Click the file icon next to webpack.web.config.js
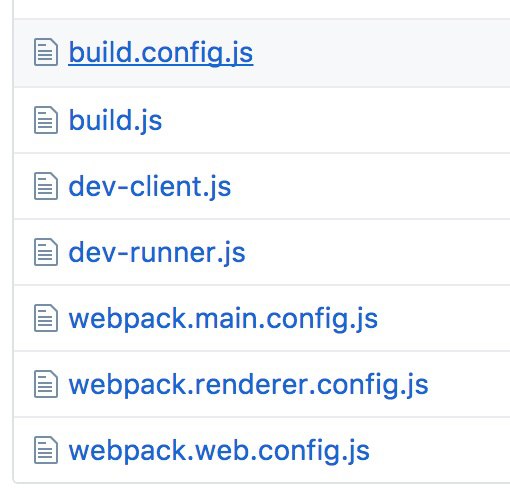Screen dimensions: 510x494 (46, 450)
